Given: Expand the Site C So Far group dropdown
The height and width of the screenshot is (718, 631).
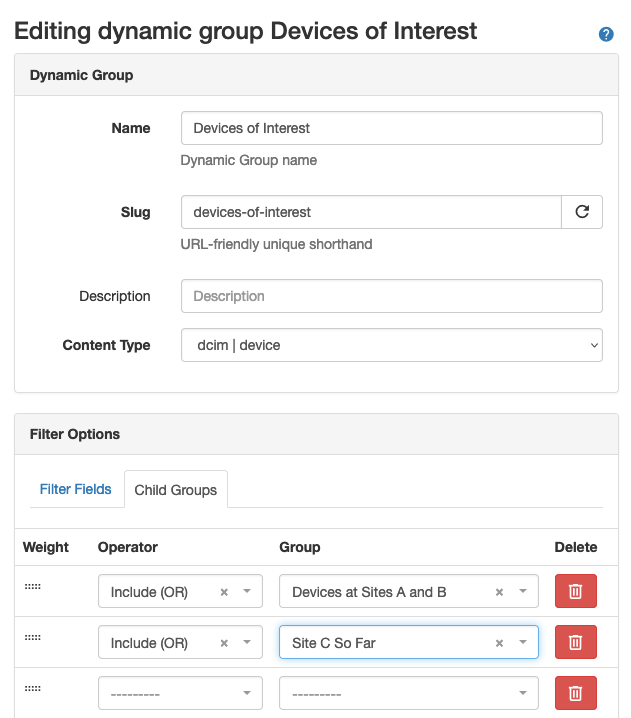Looking at the screenshot, I should tap(522, 643).
